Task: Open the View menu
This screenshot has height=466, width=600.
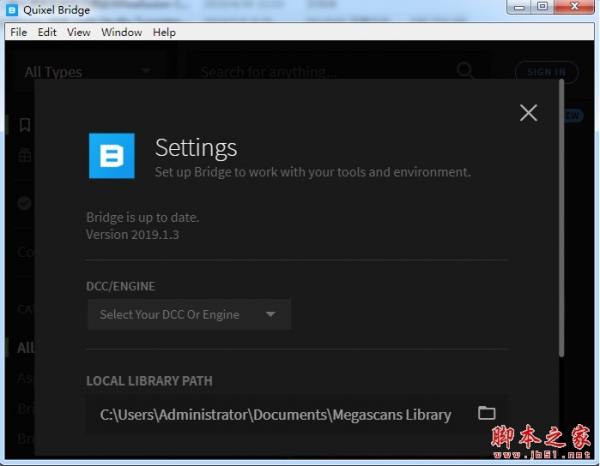Action: 78,32
